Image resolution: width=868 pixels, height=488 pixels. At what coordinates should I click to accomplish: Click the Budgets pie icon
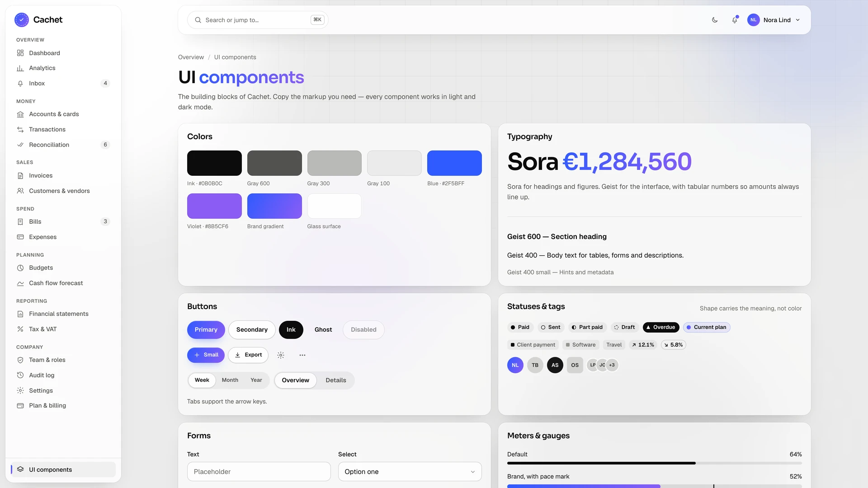click(x=20, y=268)
